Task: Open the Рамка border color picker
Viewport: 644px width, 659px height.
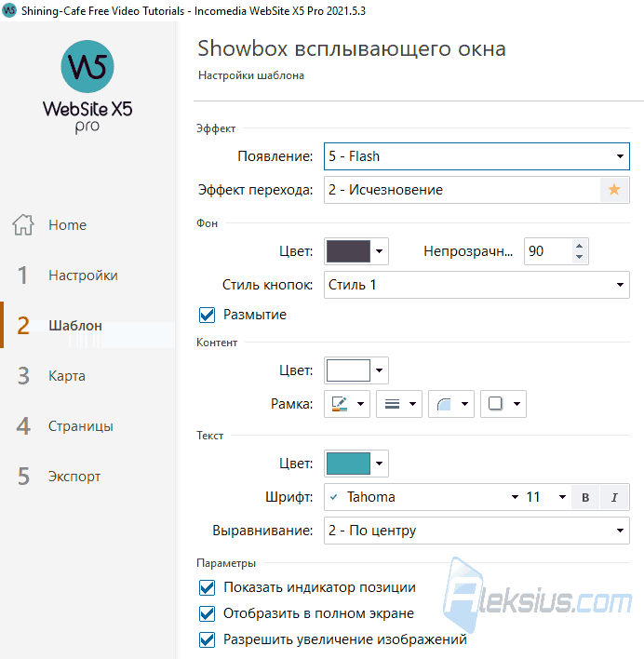Action: coord(347,404)
